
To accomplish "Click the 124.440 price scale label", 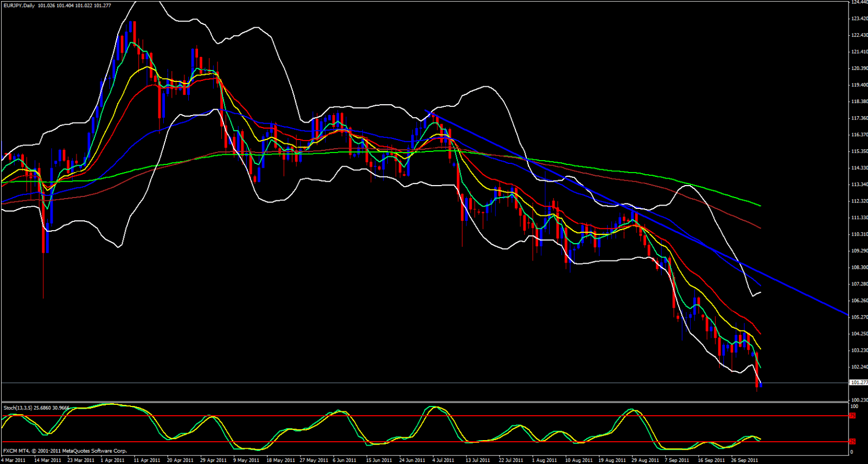I will coord(859,2).
